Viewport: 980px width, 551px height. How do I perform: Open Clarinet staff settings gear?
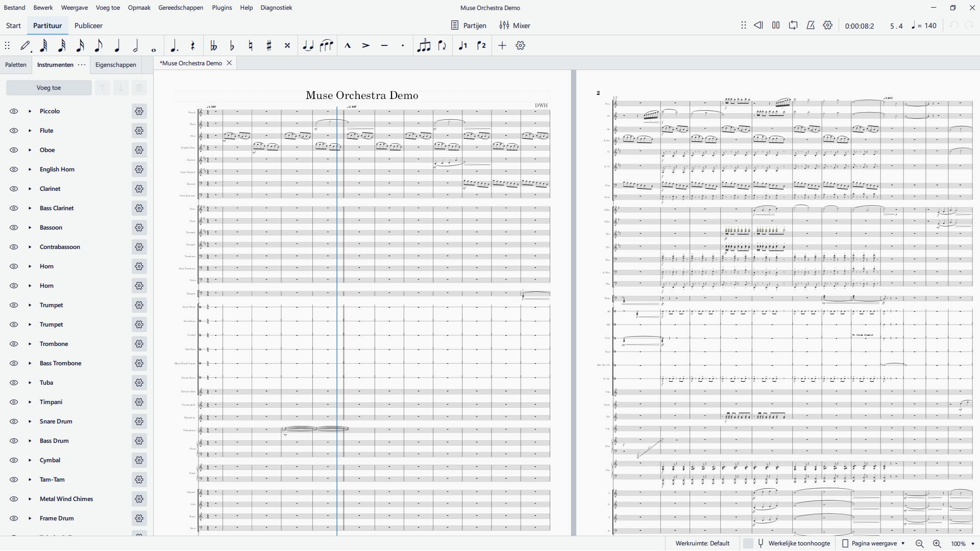(139, 189)
